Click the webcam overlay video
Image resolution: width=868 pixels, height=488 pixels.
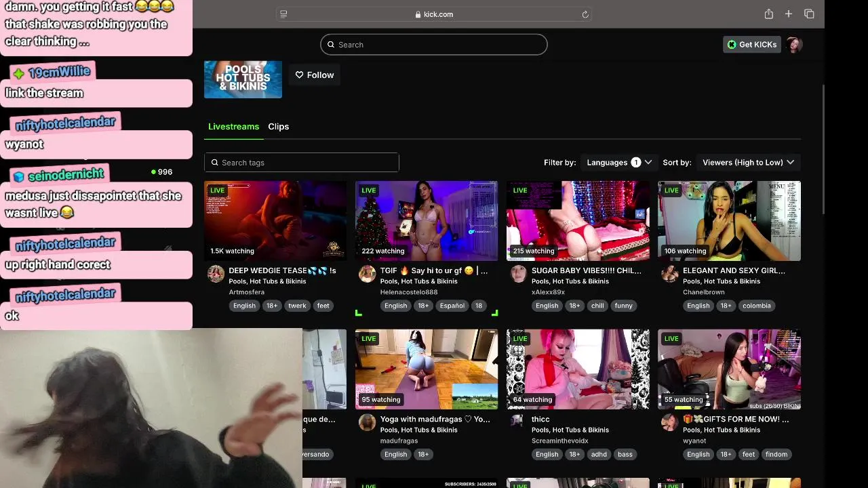pos(151,408)
